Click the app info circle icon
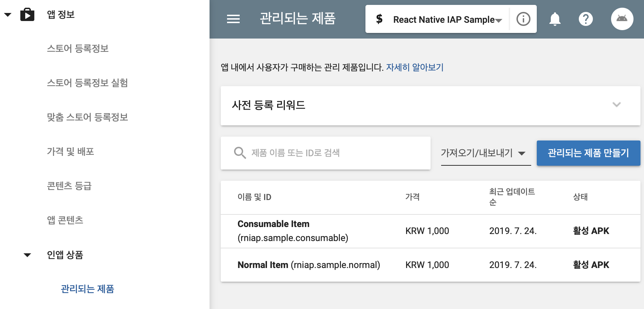The image size is (644, 309). [523, 19]
